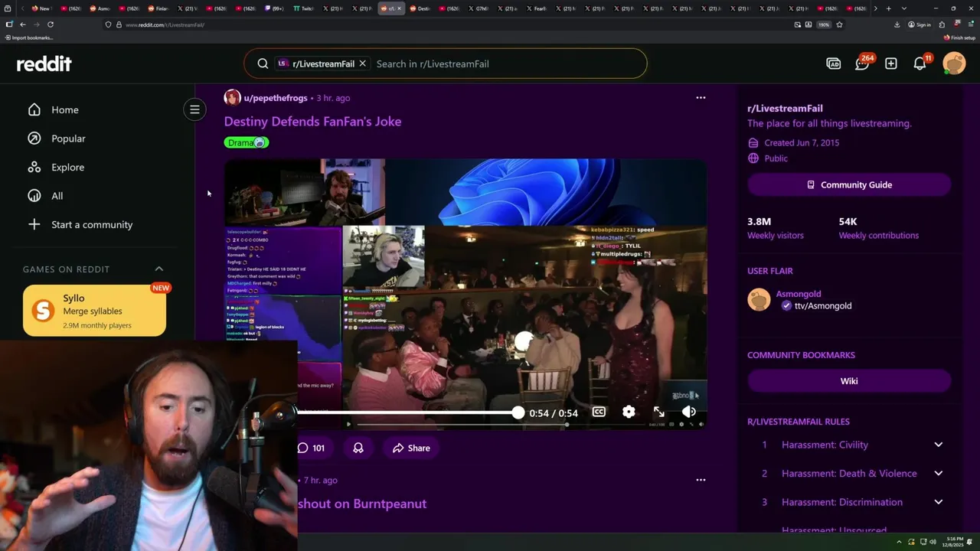Image resolution: width=980 pixels, height=551 pixels.
Task: Collapse the left navigation with the hamburger button
Action: point(194,109)
